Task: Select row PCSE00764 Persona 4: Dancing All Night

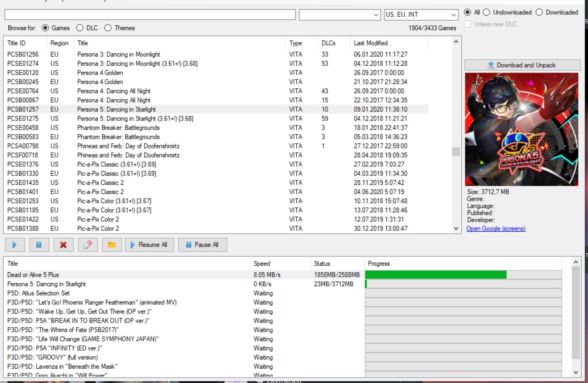Action: (x=216, y=91)
